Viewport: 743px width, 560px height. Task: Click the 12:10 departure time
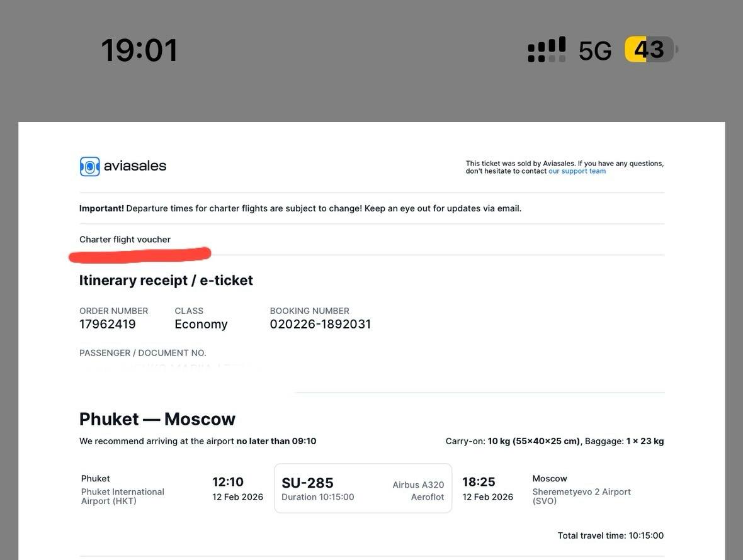click(x=228, y=482)
